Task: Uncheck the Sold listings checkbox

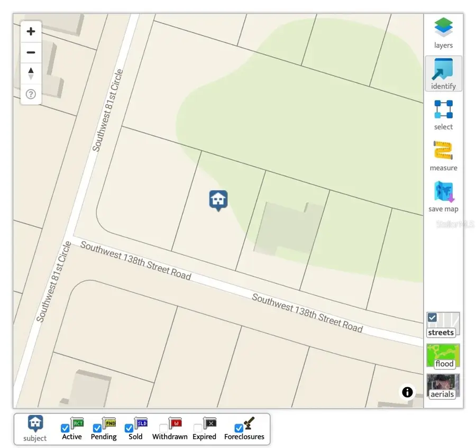Action: point(129,428)
